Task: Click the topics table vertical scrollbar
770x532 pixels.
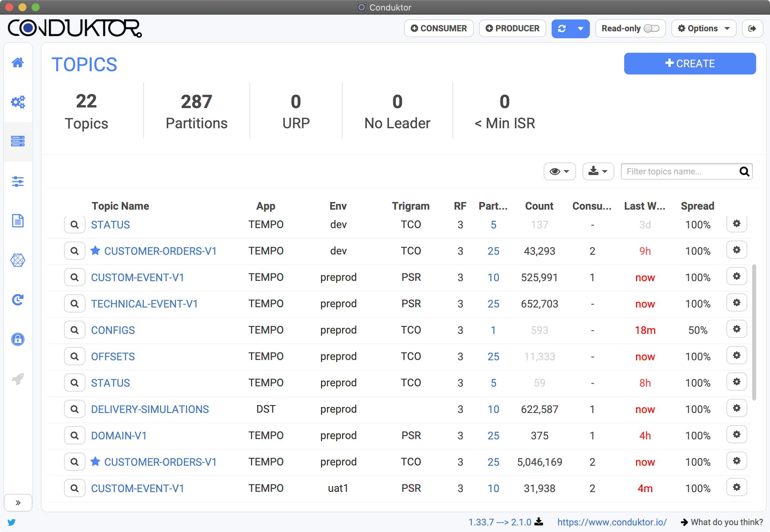Action: click(x=754, y=332)
